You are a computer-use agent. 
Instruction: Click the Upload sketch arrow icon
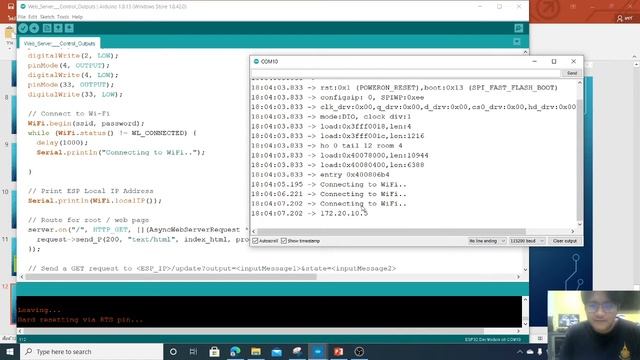click(x=34, y=28)
